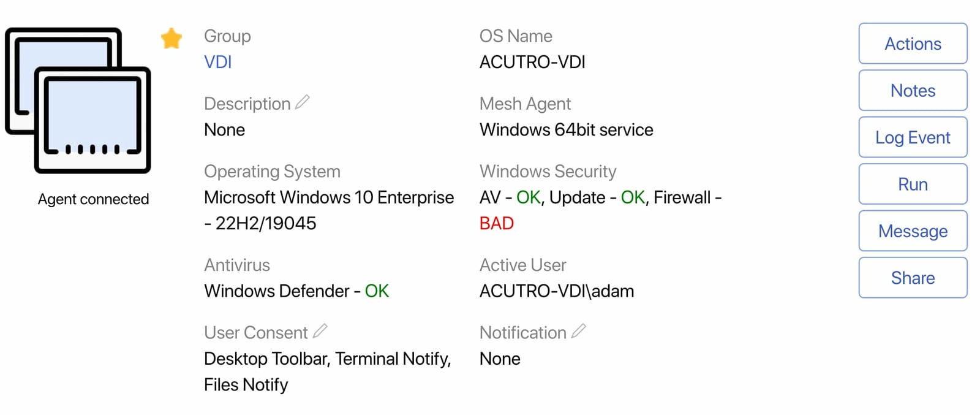The height and width of the screenshot is (415, 980).
Task: Toggle the favorite star for this device
Action: (171, 39)
